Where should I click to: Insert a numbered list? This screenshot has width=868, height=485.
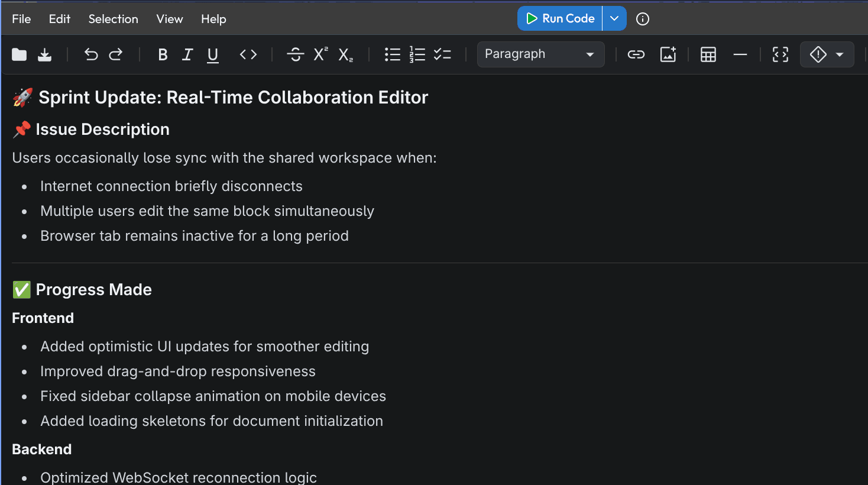click(417, 55)
